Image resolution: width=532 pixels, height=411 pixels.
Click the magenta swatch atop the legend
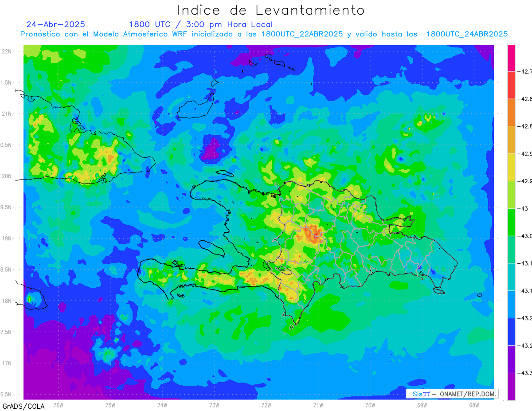[511, 58]
